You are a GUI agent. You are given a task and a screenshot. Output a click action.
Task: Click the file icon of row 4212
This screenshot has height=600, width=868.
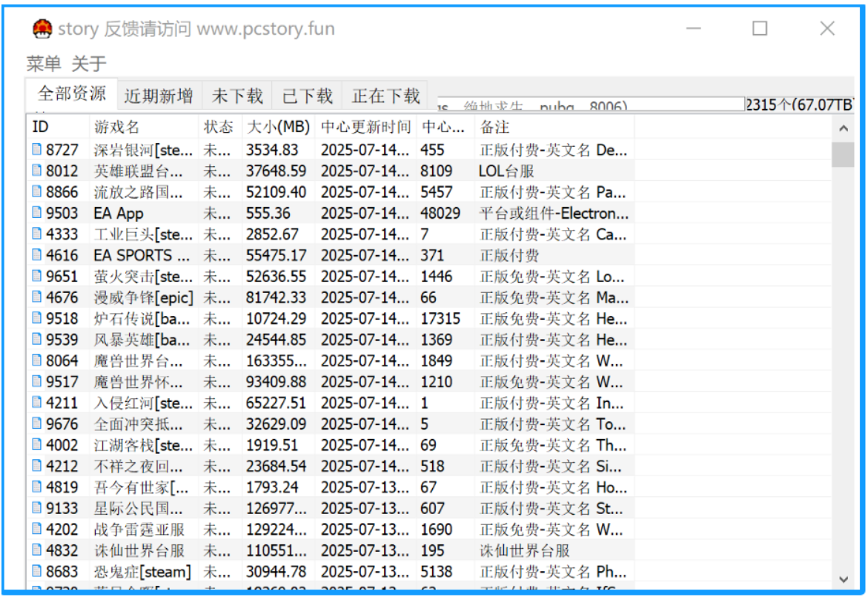[36, 465]
